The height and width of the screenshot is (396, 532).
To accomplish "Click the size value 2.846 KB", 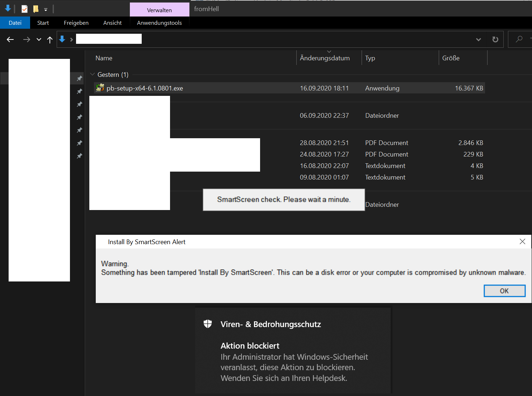I will point(471,143).
